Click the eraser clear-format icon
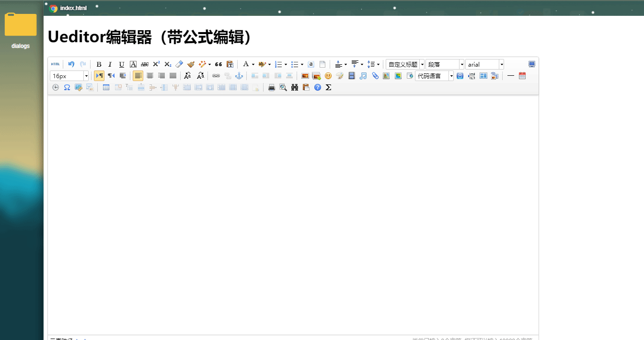Screen dimensions: 644x340 coord(179,64)
